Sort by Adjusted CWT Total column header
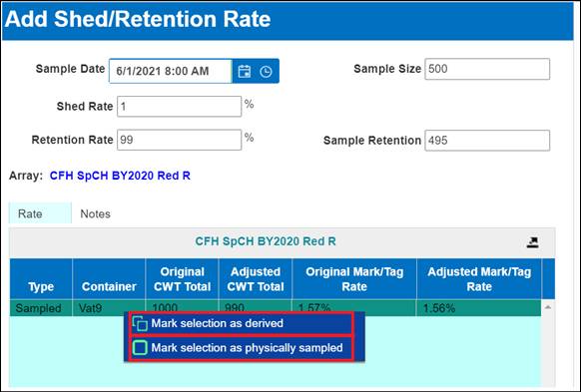The image size is (581, 392). tap(256, 279)
